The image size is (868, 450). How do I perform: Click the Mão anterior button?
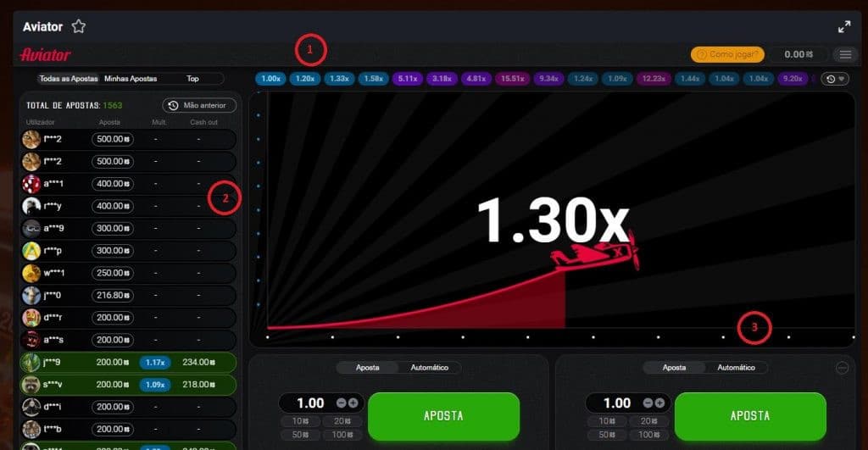point(199,106)
